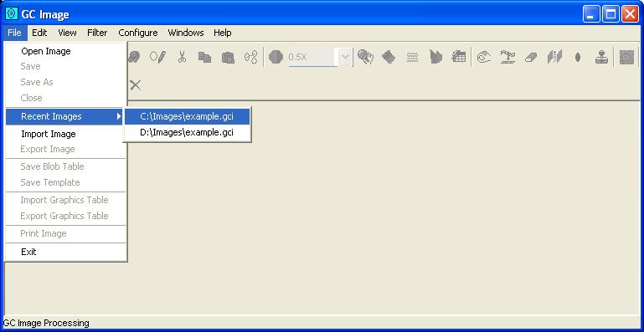This screenshot has width=644, height=332.
Task: Click the robotic arm crane icon
Action: (x=507, y=57)
